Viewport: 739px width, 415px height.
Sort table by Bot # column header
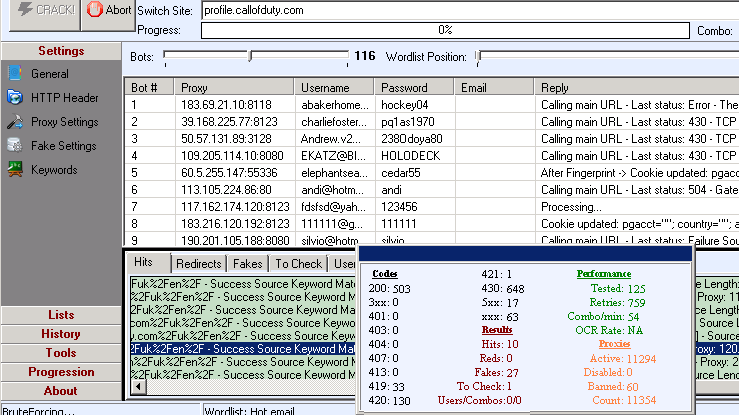pyautogui.click(x=149, y=88)
